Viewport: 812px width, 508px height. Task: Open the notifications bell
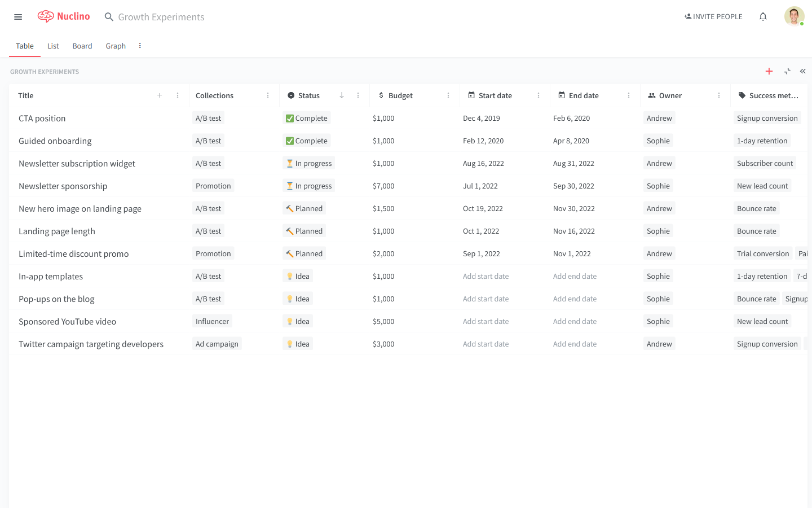[x=763, y=16]
